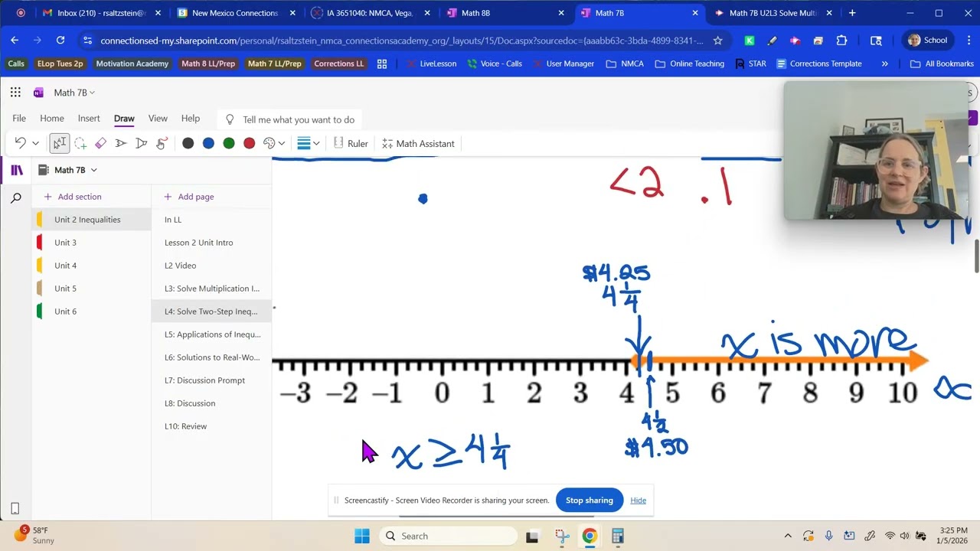
Task: Open the Help ribbon tab
Action: pyautogui.click(x=191, y=119)
